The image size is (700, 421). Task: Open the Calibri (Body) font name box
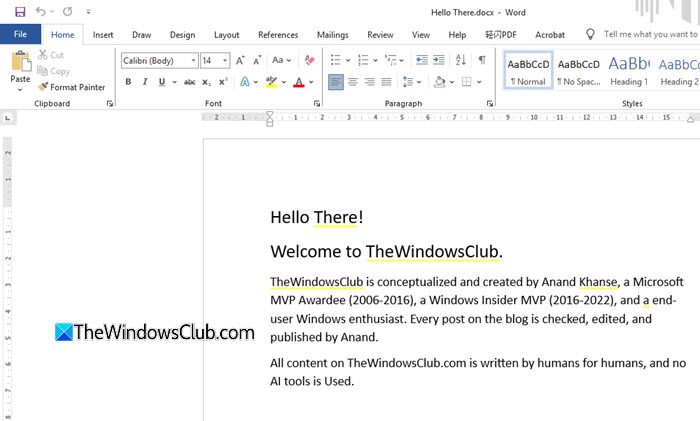[x=159, y=60]
